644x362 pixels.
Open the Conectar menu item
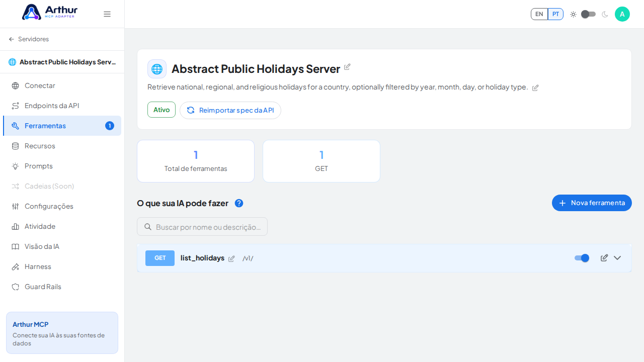[x=62, y=85]
